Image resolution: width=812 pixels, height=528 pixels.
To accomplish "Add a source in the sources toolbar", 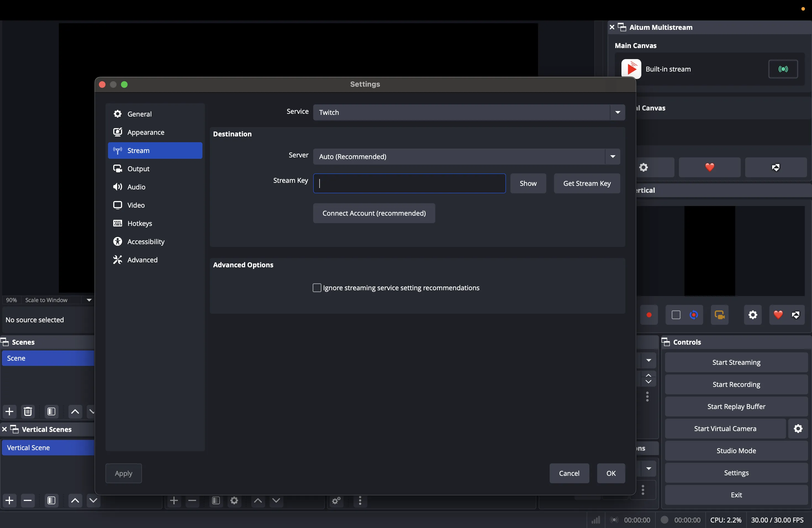I will pos(174,501).
